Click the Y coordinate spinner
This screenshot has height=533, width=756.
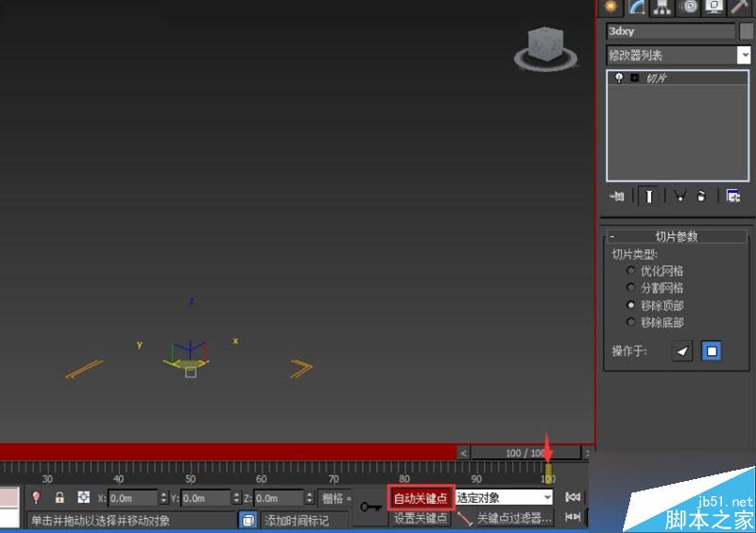click(x=237, y=498)
